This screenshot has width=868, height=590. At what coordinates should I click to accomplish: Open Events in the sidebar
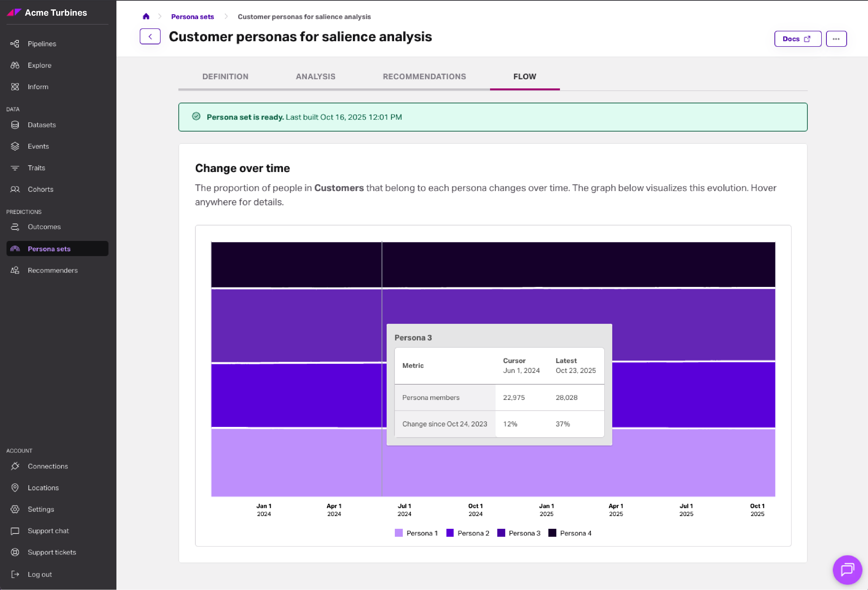pos(38,146)
